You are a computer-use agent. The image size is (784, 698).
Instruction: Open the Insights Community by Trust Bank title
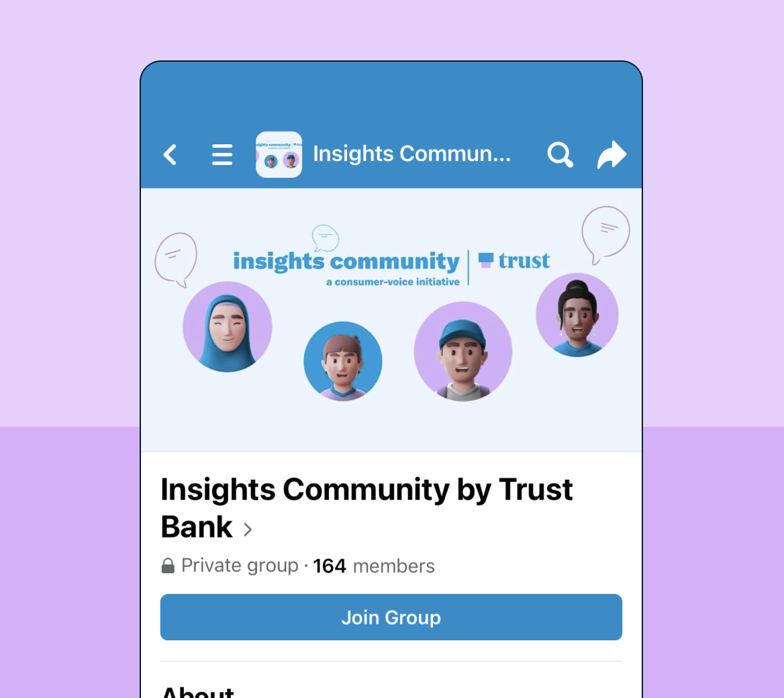click(x=366, y=507)
